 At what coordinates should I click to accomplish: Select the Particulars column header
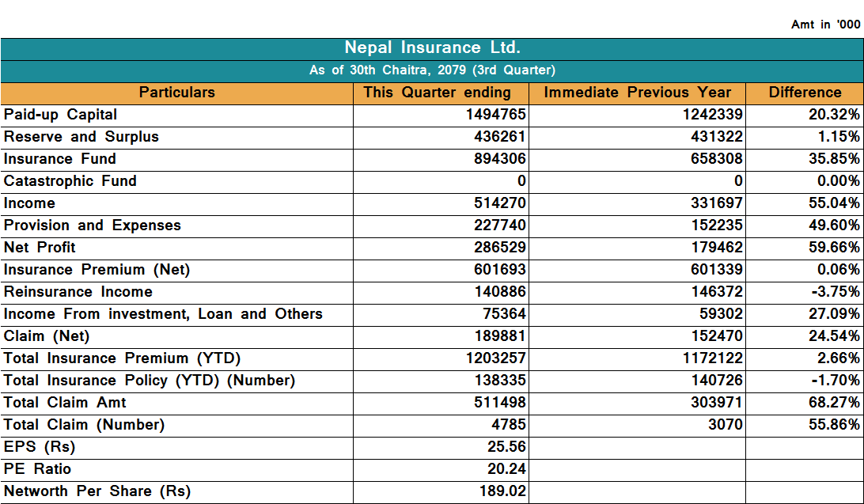(176, 93)
